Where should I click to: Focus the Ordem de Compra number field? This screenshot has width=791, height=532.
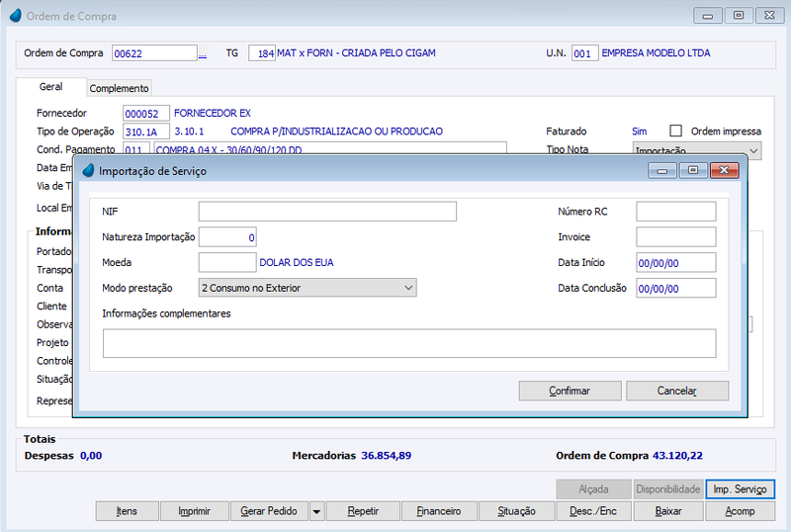tap(154, 53)
